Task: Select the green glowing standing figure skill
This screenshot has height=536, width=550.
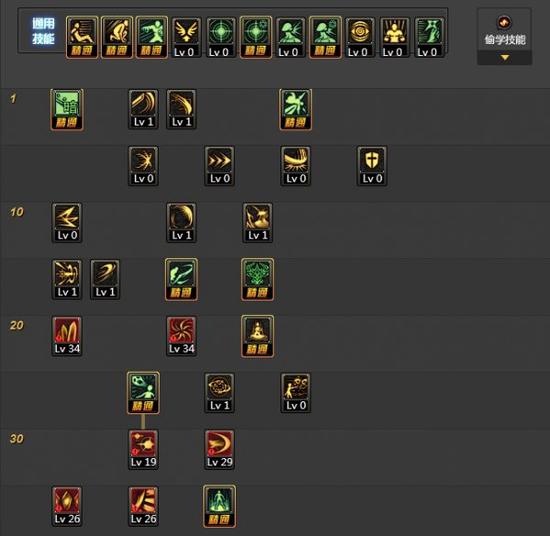Action: click(220, 507)
